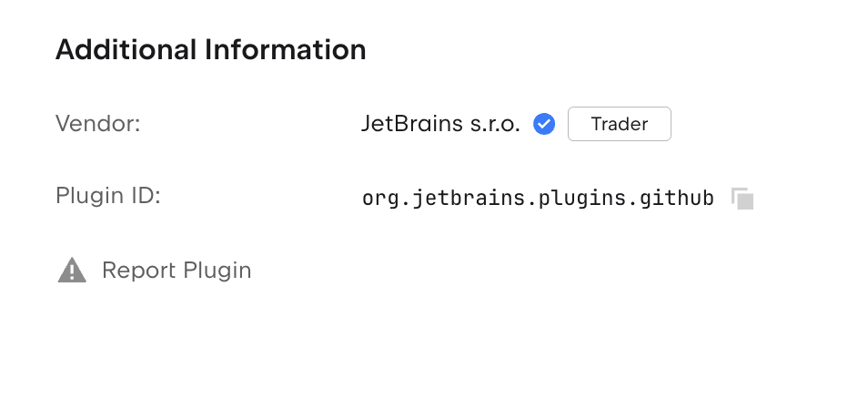The width and height of the screenshot is (868, 399).
Task: Click the Vendor: label
Action: (98, 123)
